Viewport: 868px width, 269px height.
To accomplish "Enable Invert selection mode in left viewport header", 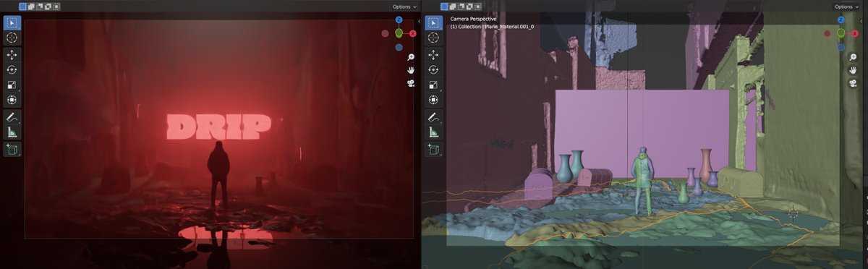I will tap(48, 7).
